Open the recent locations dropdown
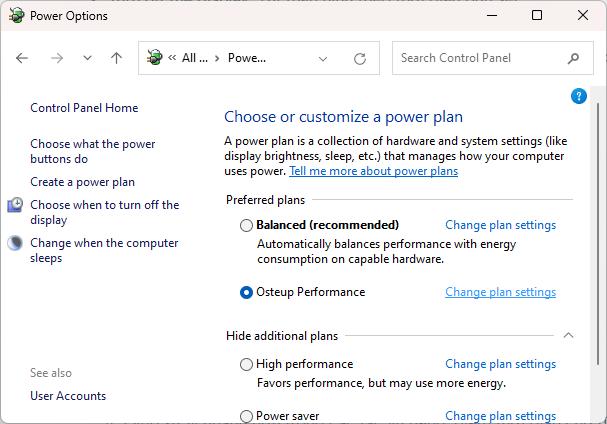The height and width of the screenshot is (424, 607). 87,58
